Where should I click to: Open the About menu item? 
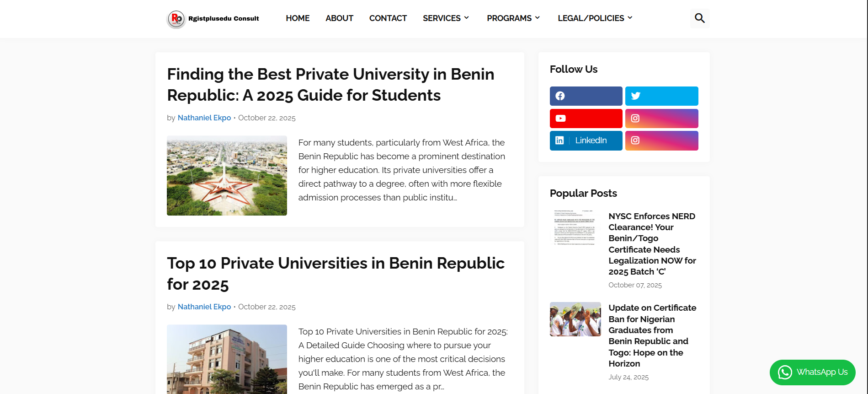click(x=339, y=18)
